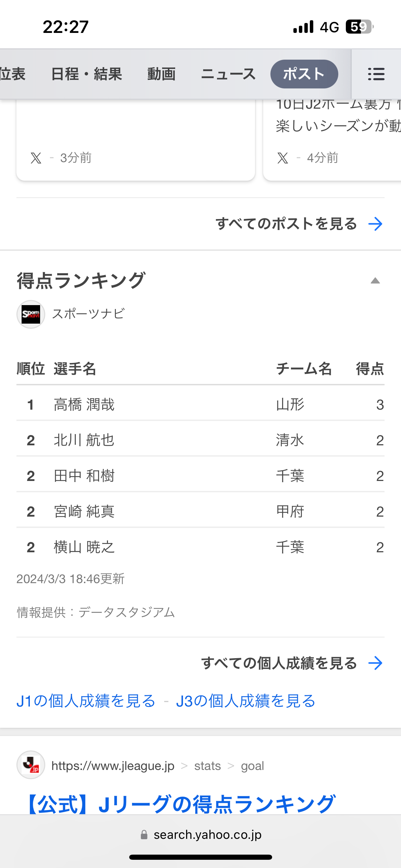The image size is (401, 868).
Task: Open すべてのポストを見る link
Action: point(286,224)
